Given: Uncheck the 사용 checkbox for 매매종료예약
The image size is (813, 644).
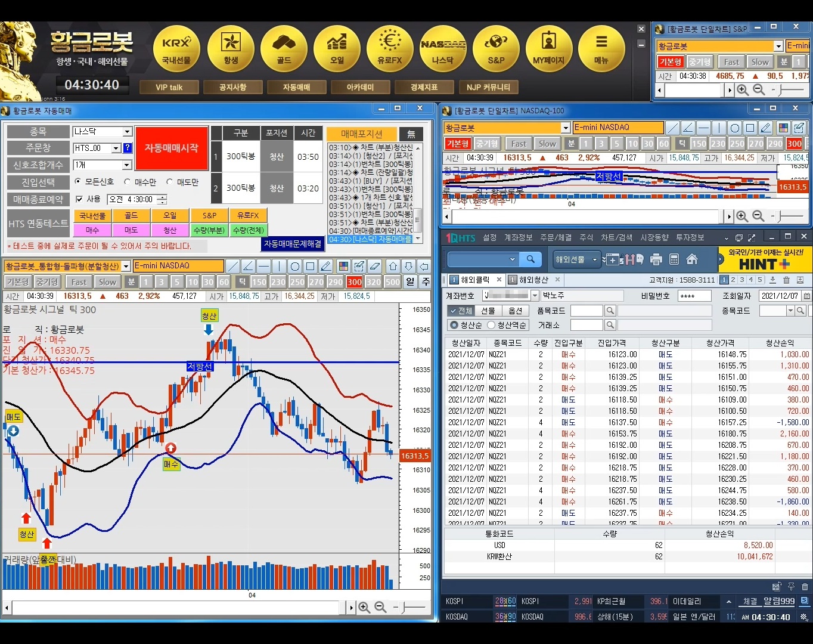Looking at the screenshot, I should point(79,199).
